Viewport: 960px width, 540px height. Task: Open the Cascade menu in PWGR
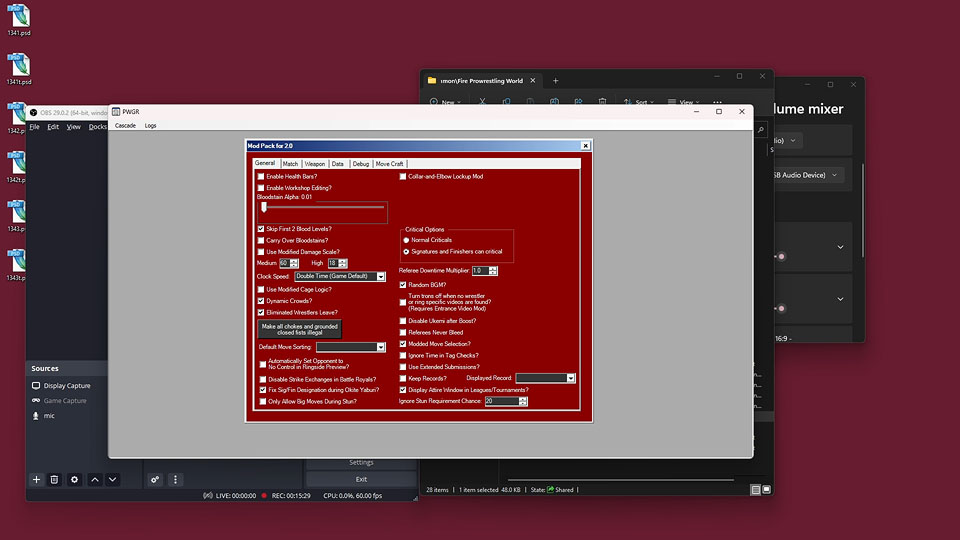point(126,126)
